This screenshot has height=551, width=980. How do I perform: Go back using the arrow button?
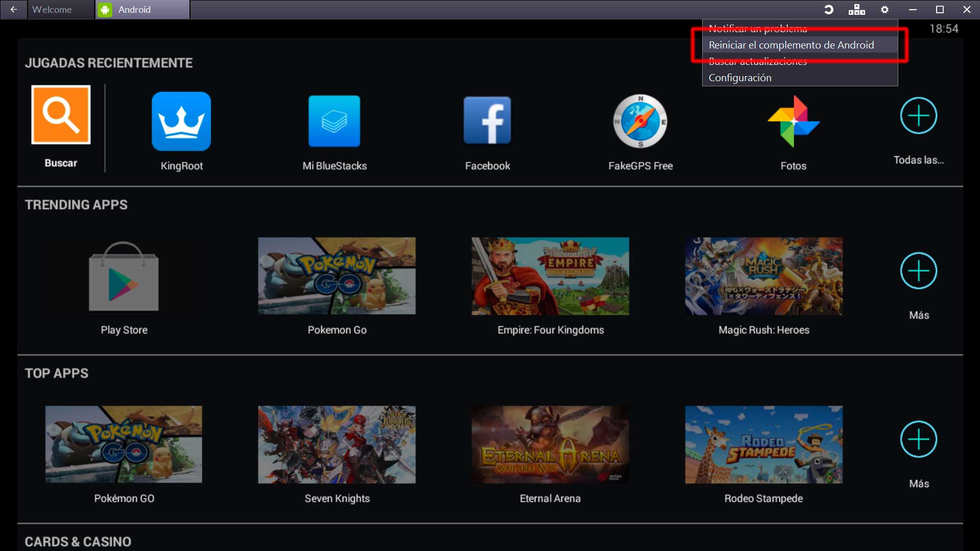pyautogui.click(x=14, y=10)
